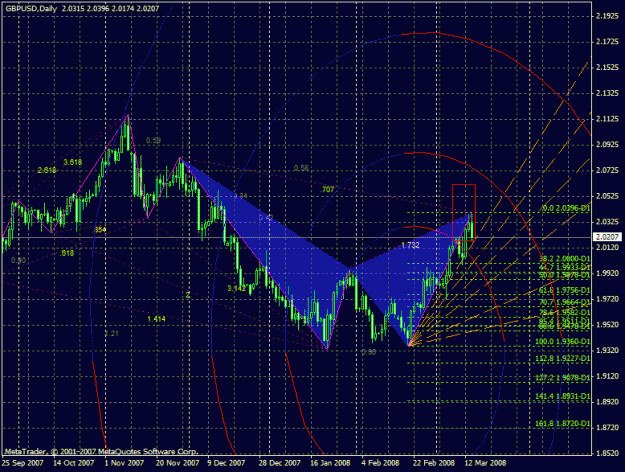Select the 112.8 1.9227-D1 Fibonacci level label
The image size is (625, 472).
(563, 359)
